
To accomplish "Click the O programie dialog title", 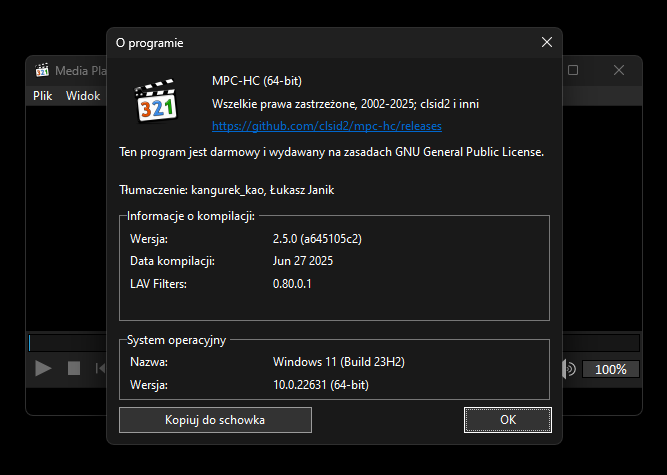I will (150, 43).
